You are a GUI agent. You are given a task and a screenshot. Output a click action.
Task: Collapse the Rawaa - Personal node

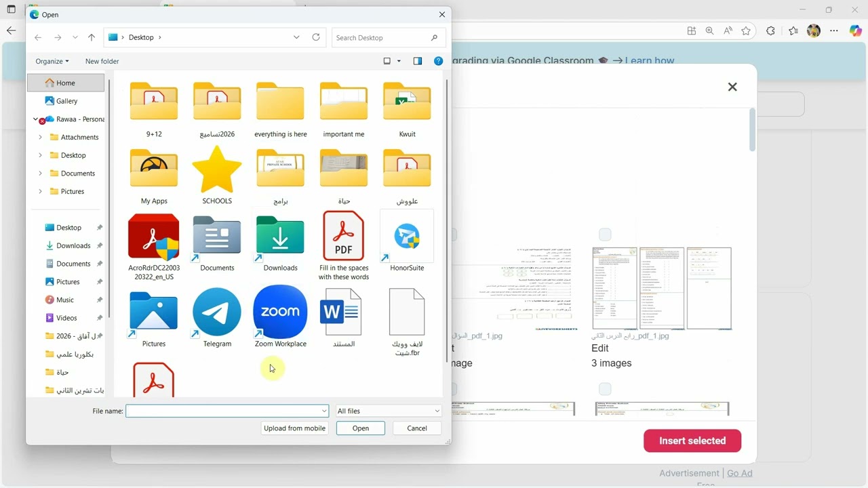tap(35, 119)
